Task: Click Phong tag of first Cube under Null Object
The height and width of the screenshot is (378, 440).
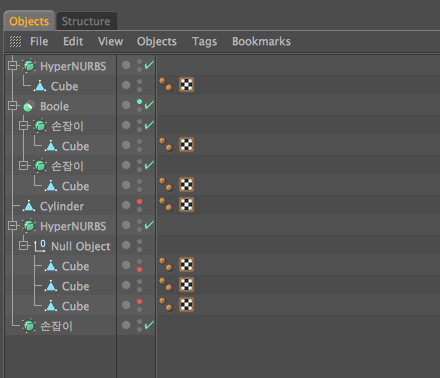Action: pyautogui.click(x=166, y=265)
